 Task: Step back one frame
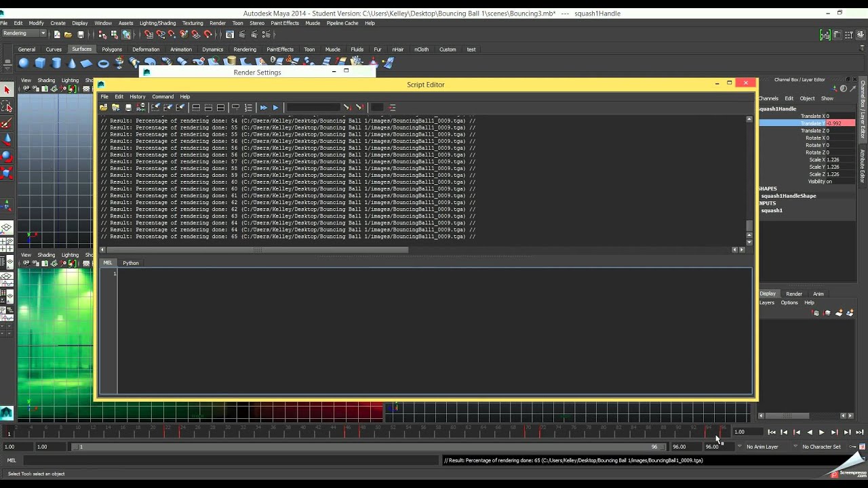[x=784, y=432]
